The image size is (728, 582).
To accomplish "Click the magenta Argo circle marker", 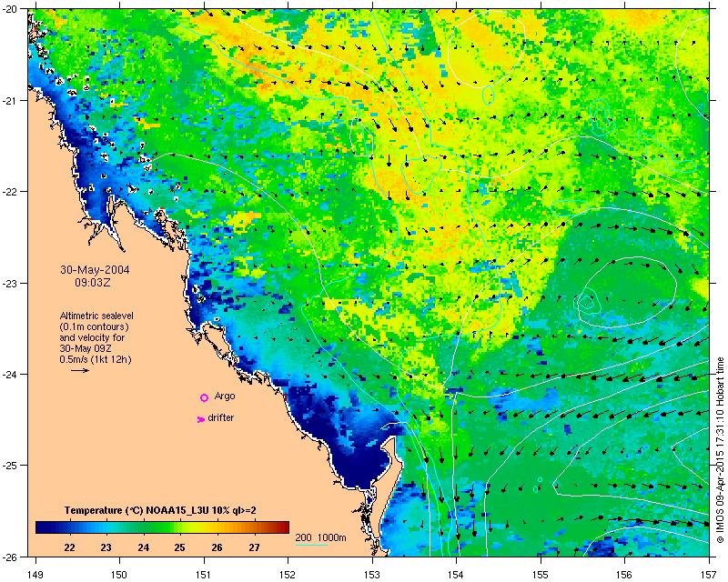I will (204, 397).
